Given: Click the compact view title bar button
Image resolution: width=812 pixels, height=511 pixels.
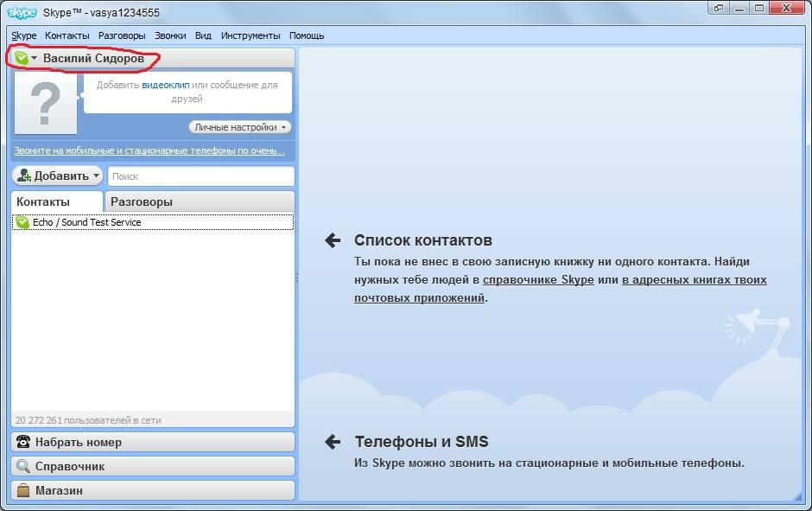Looking at the screenshot, I should click(718, 8).
